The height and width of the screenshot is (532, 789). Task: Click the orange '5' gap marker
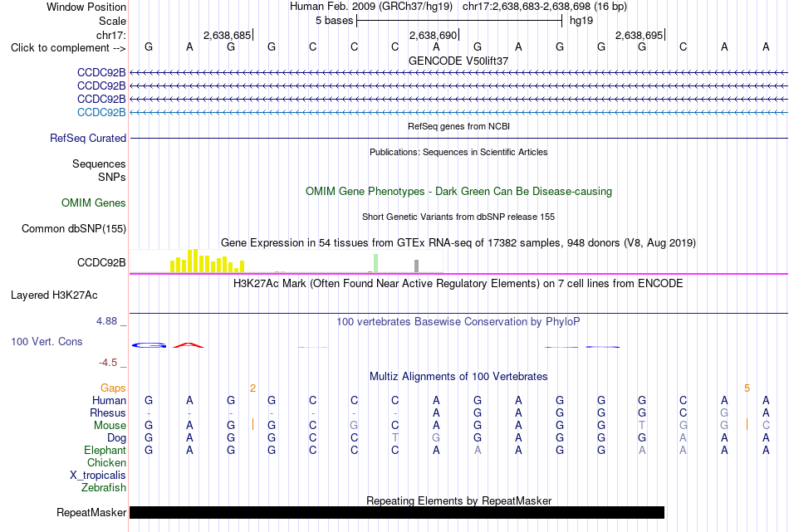[747, 388]
